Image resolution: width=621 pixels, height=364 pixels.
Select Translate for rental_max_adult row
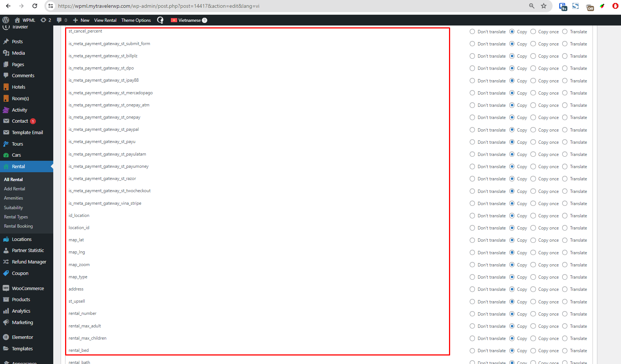(x=565, y=326)
